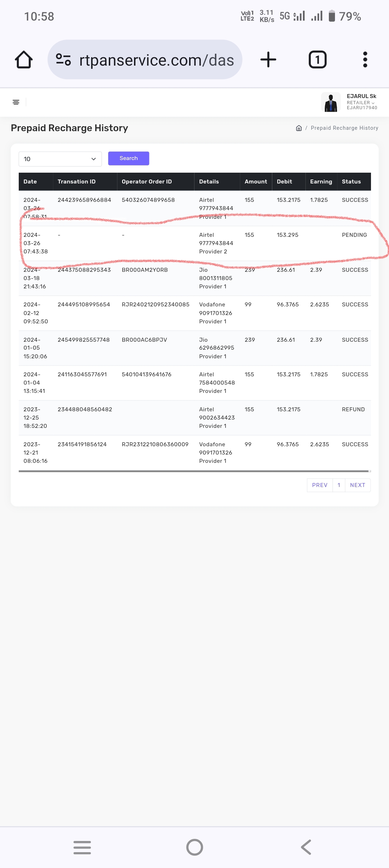
Task: Click the table horizontal scrollbar
Action: (194, 471)
